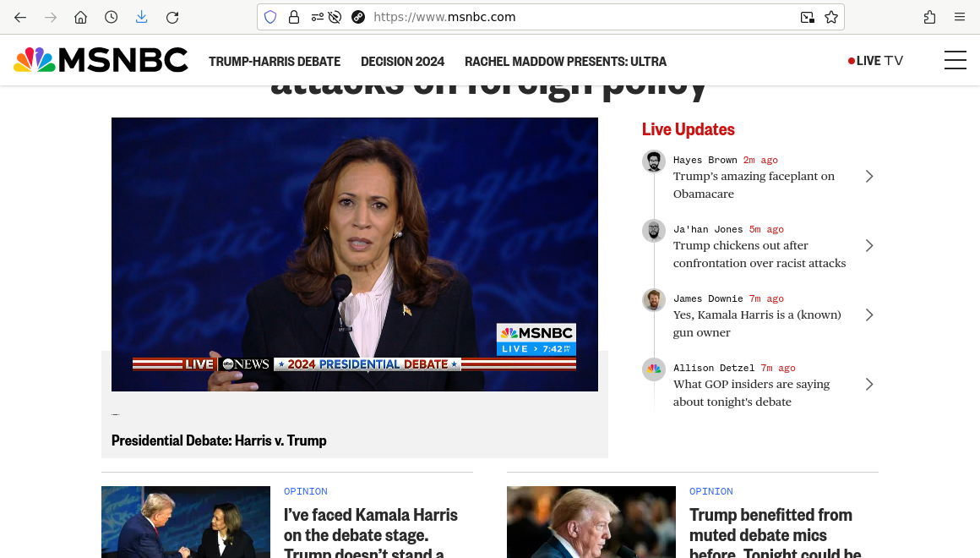
Task: Expand Allison Detzel's live update arrow
Action: click(x=869, y=384)
